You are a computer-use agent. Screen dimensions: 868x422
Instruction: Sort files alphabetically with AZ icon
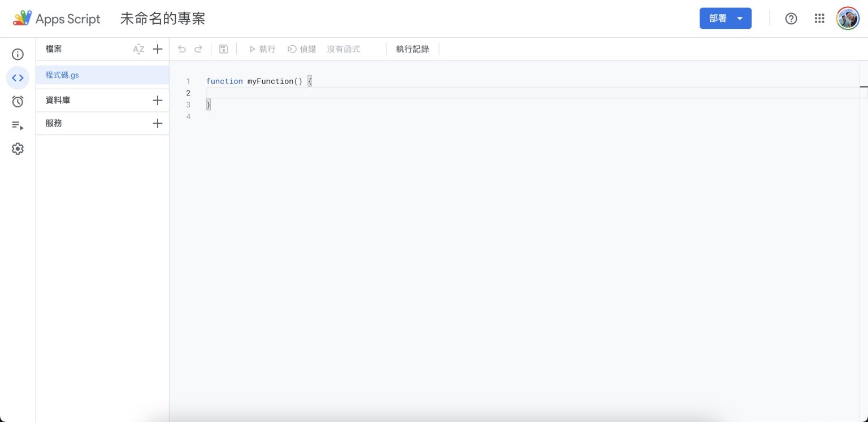(x=138, y=49)
